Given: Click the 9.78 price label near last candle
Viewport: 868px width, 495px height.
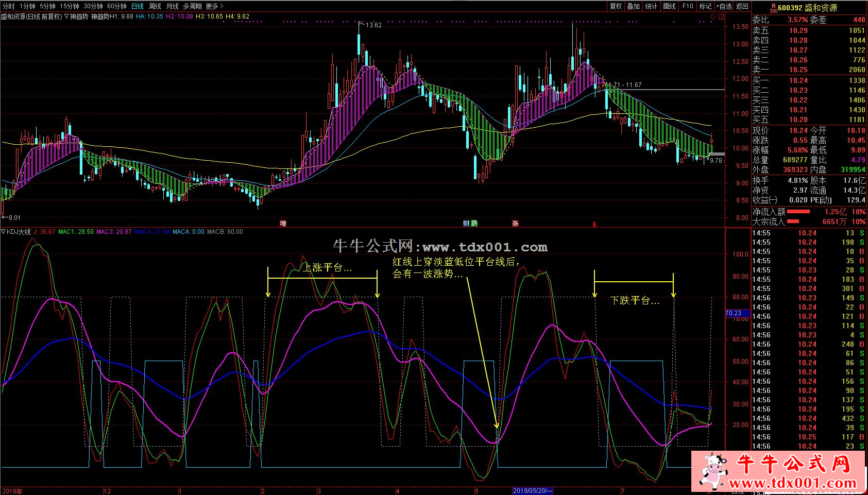Looking at the screenshot, I should click(717, 161).
